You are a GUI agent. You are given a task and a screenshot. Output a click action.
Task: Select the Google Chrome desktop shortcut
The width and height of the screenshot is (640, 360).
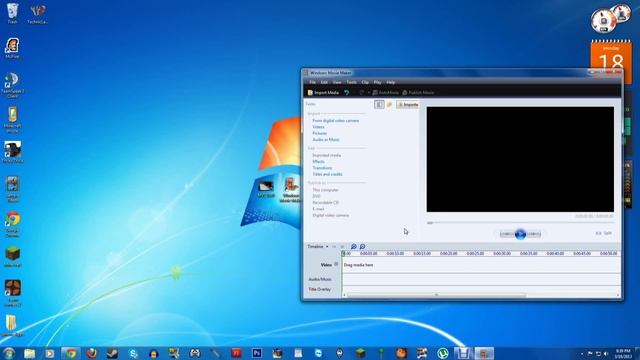click(x=13, y=224)
